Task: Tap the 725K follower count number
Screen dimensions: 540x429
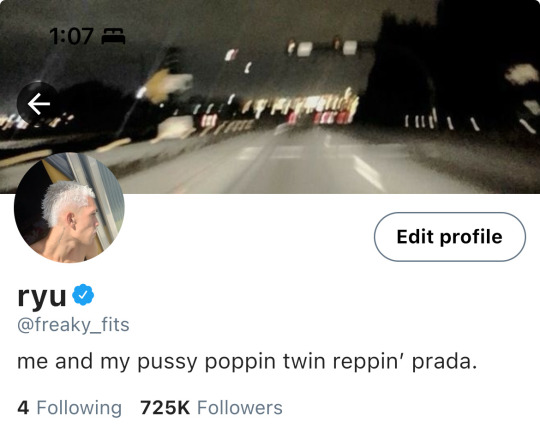Action: 165,408
